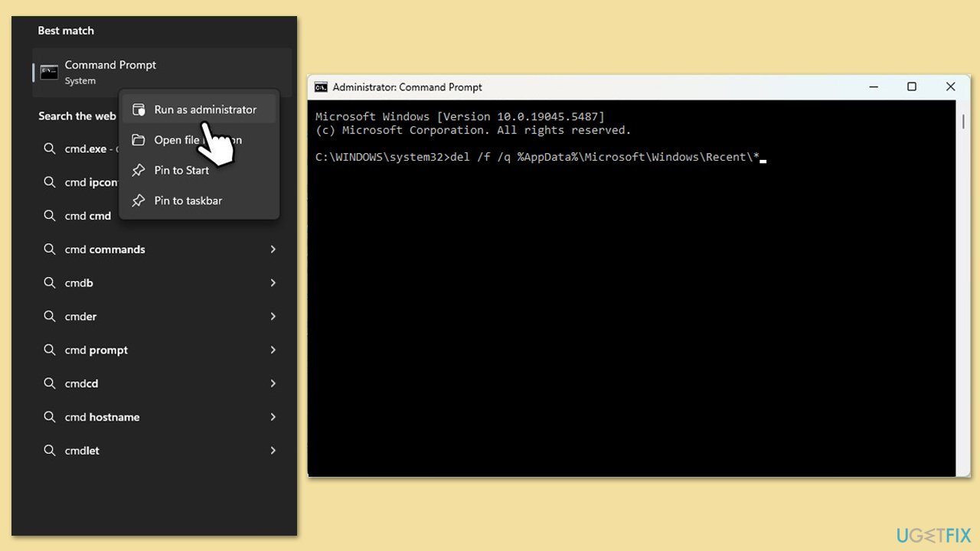Choose Run as administrator from the context menu

coord(199,109)
